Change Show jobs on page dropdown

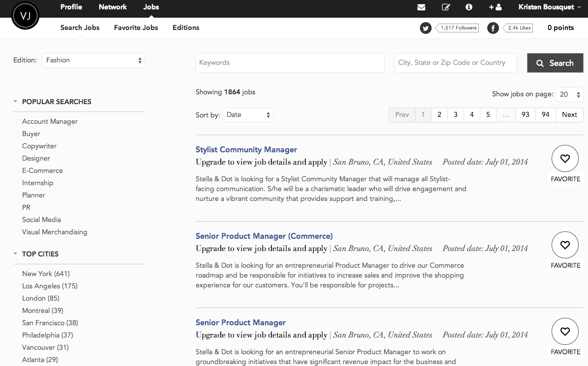tap(569, 94)
